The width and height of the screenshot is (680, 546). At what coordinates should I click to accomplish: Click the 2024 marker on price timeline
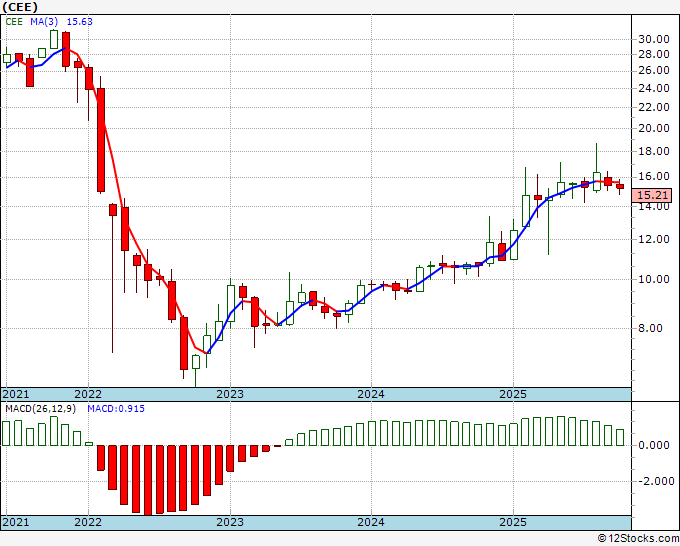coord(371,394)
